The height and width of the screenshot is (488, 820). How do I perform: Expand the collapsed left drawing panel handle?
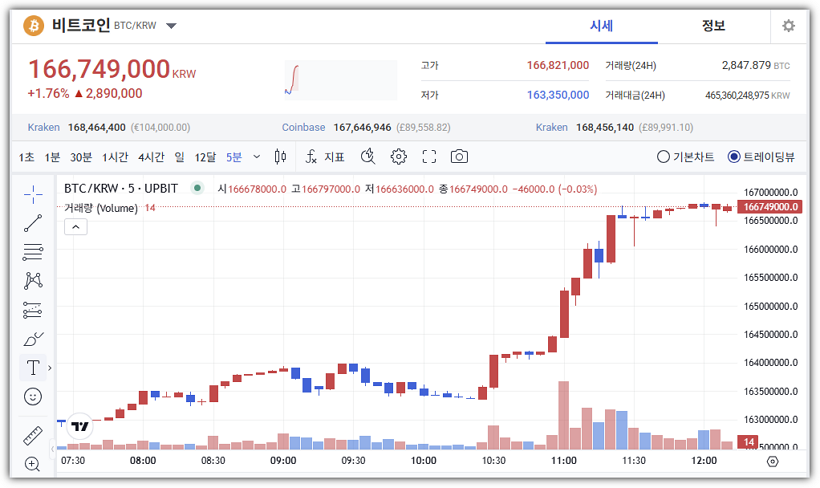[53, 449]
